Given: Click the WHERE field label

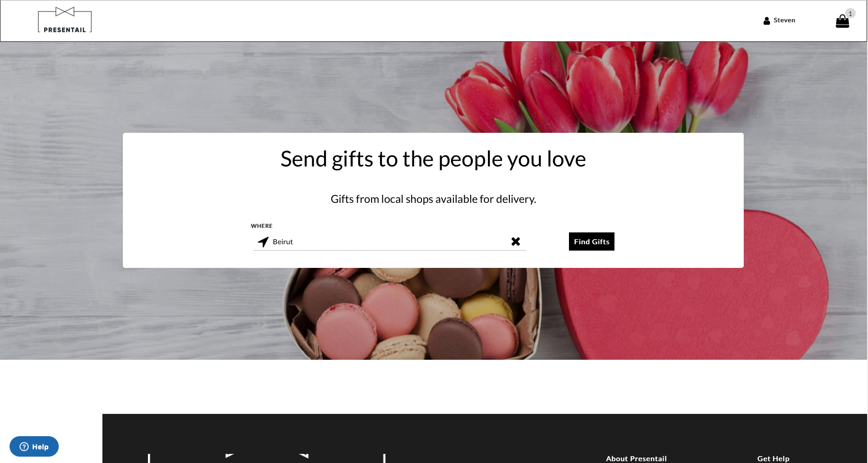Looking at the screenshot, I should [x=262, y=226].
